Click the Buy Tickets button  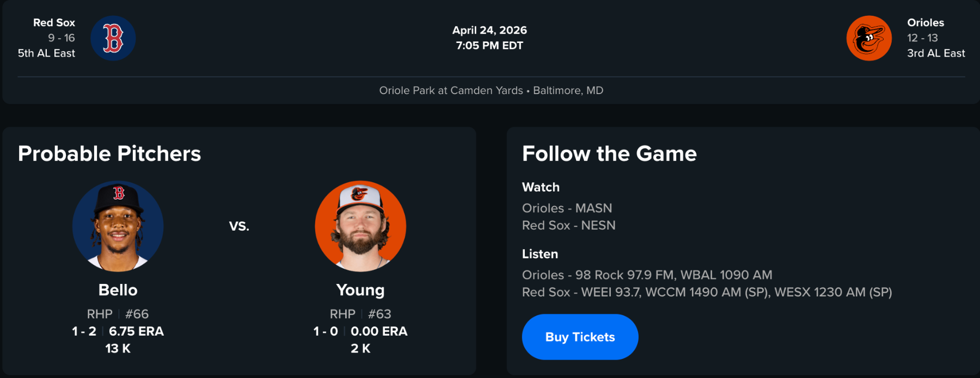point(580,337)
